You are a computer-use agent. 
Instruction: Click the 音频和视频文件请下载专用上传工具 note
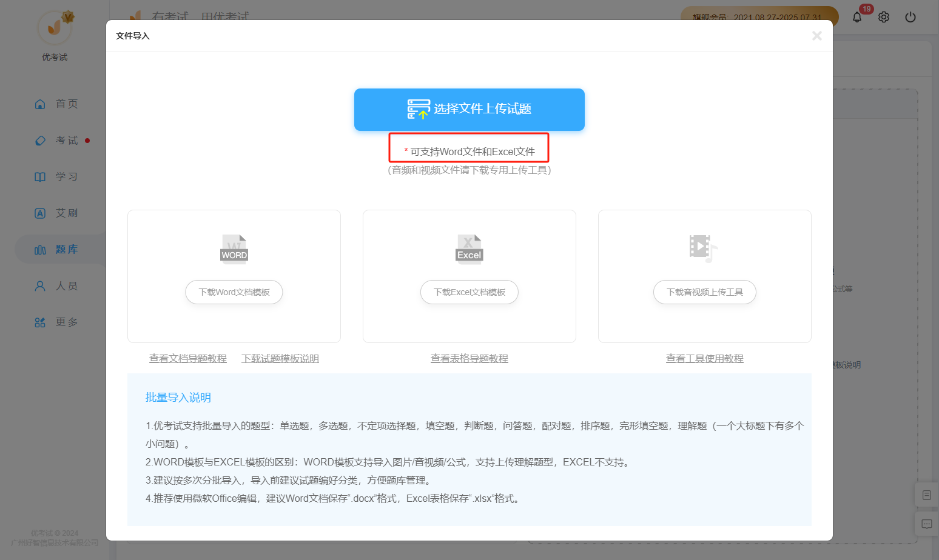click(469, 170)
